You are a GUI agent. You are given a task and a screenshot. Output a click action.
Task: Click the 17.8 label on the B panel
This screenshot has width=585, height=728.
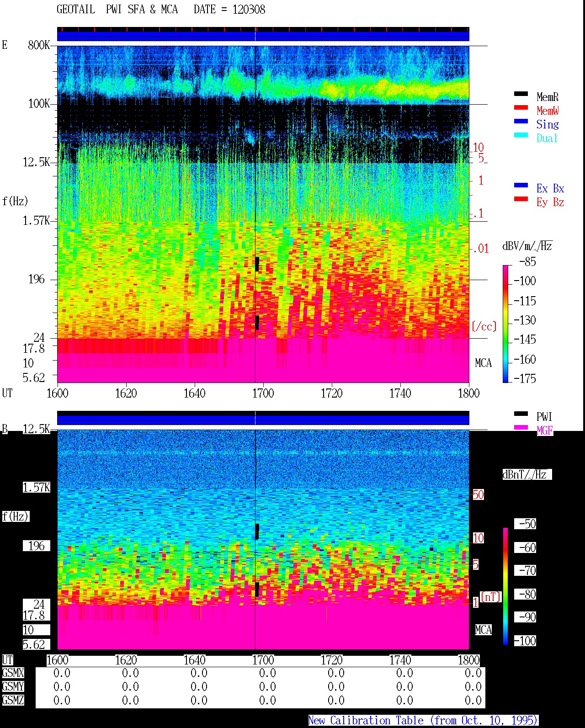coord(34,615)
